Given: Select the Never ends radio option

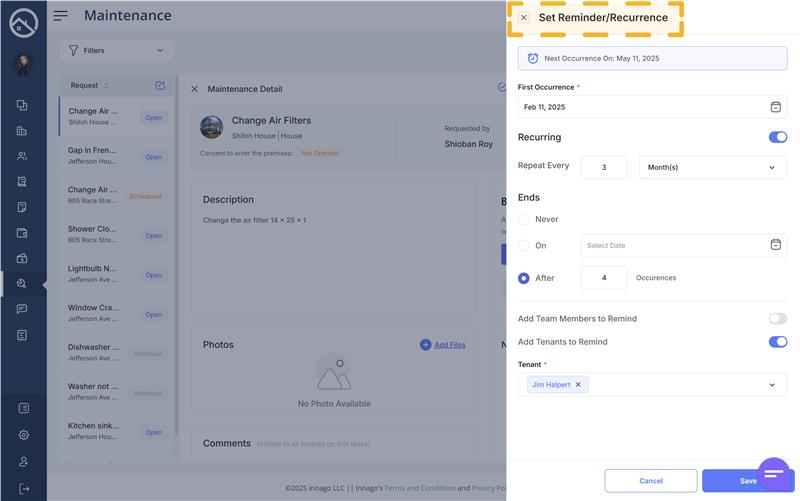Looking at the screenshot, I should [x=524, y=219].
